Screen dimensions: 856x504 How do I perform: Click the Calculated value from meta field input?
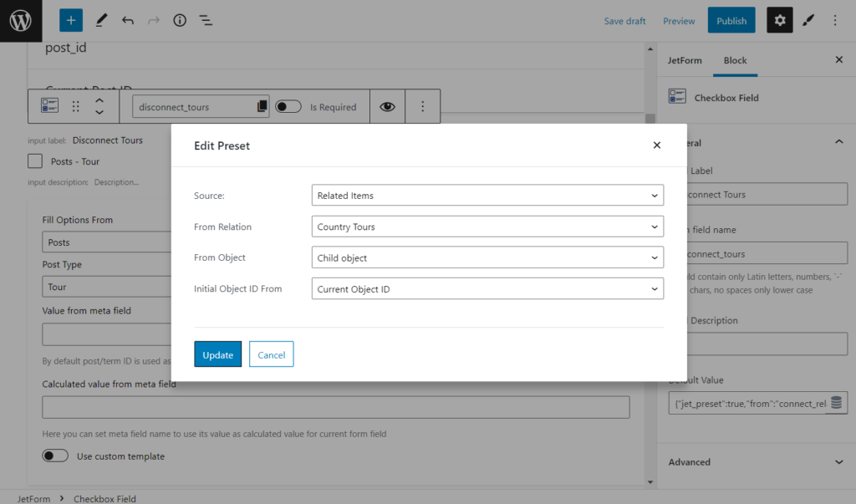[336, 407]
